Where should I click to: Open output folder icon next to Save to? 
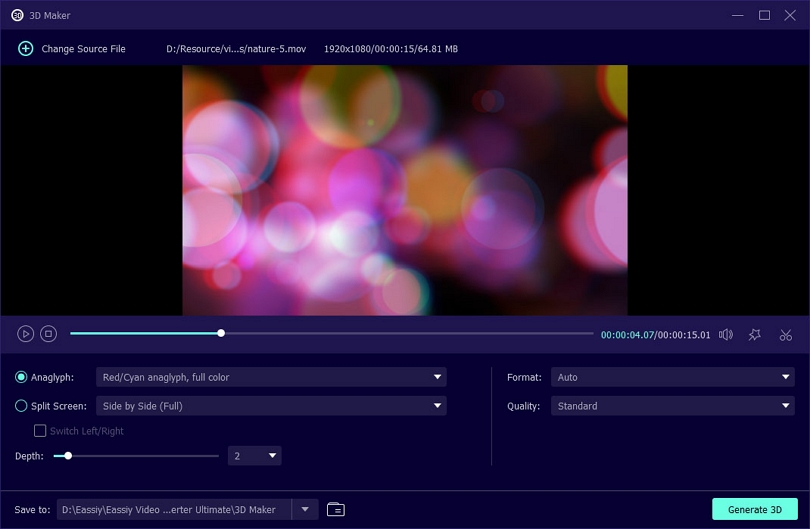(x=336, y=509)
